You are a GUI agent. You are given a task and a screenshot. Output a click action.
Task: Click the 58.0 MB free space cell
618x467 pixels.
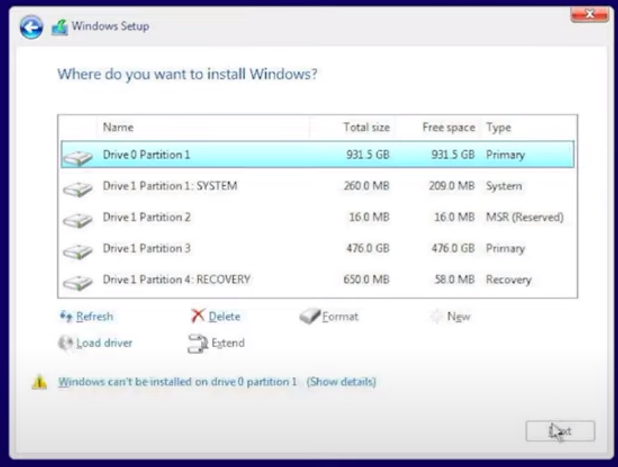point(454,279)
